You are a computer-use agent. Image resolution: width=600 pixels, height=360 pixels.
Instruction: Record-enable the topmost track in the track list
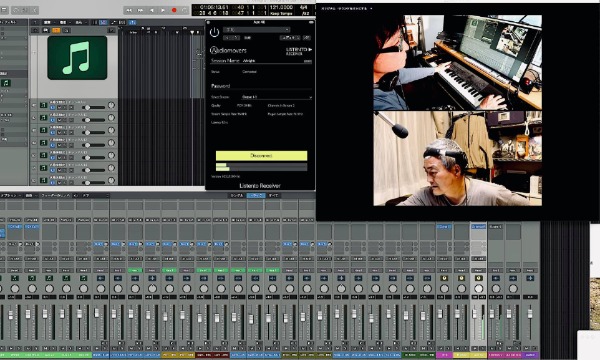pos(71,108)
